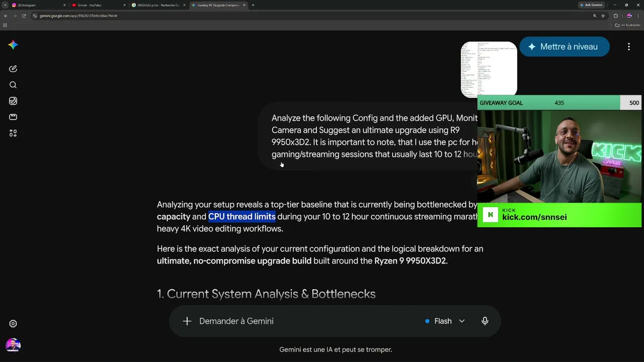Open the Flash model selector dropdown
Image resolution: width=644 pixels, height=362 pixels.
(445, 321)
